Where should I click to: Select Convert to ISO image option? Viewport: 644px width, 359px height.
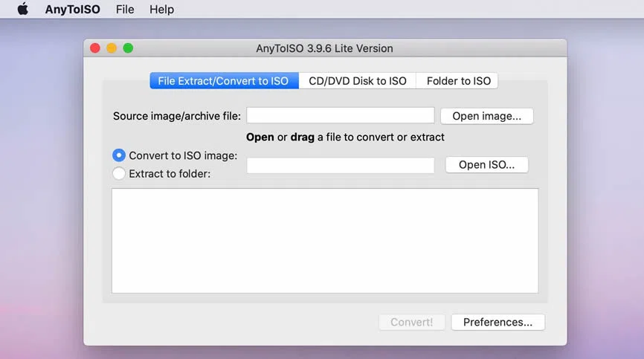(119, 155)
